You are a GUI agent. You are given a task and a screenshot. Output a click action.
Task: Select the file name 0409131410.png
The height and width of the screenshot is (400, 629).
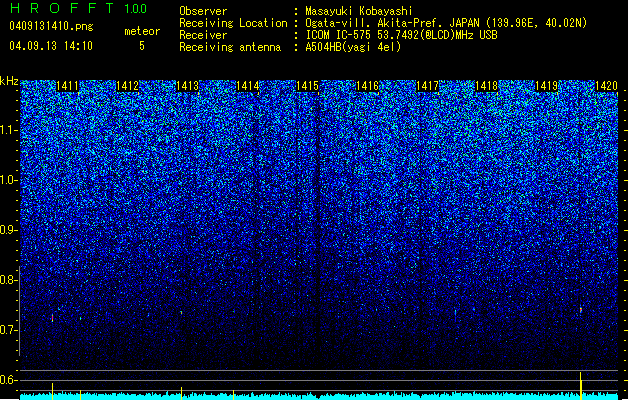coord(51,26)
